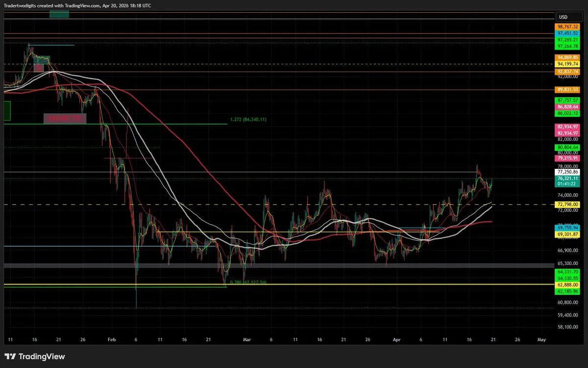Click the 65,300.00 axis value
The width and height of the screenshot is (588, 368).
tap(568, 263)
